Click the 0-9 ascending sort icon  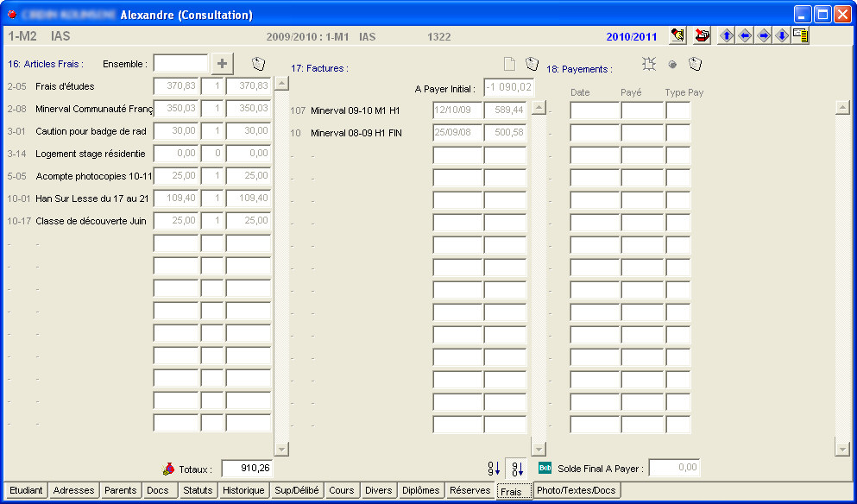tap(494, 469)
